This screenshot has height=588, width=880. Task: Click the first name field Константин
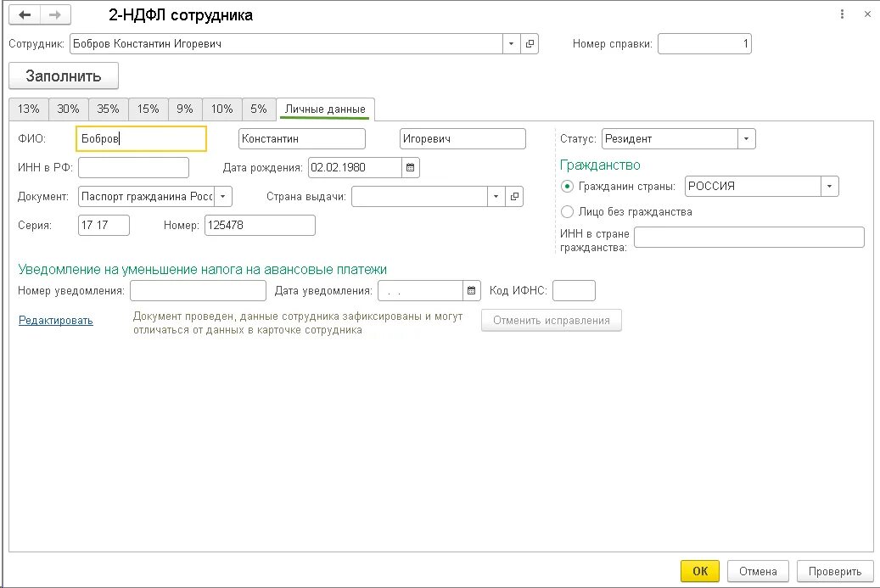coord(302,138)
